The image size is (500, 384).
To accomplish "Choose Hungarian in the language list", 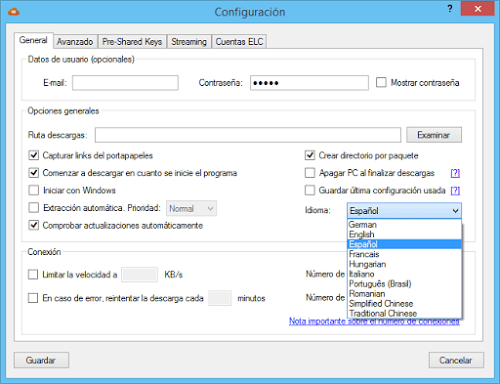I will coord(404,264).
